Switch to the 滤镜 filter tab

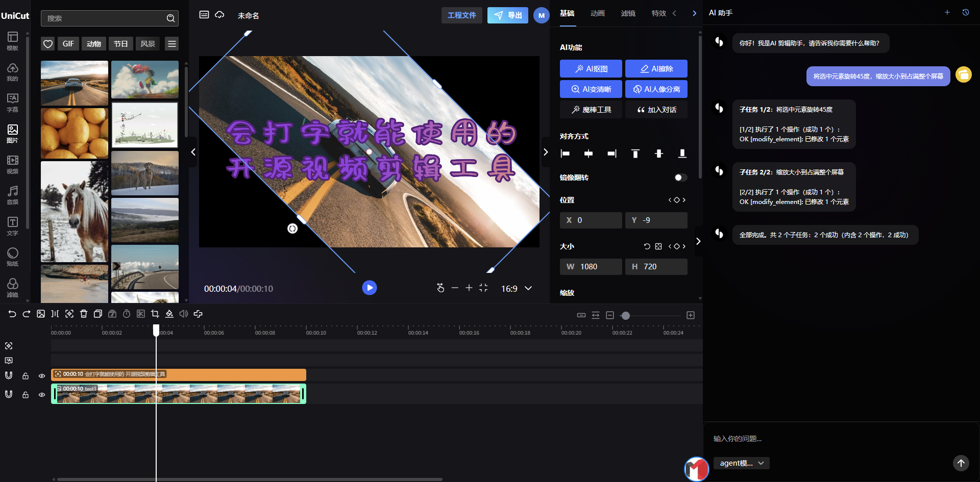(628, 13)
